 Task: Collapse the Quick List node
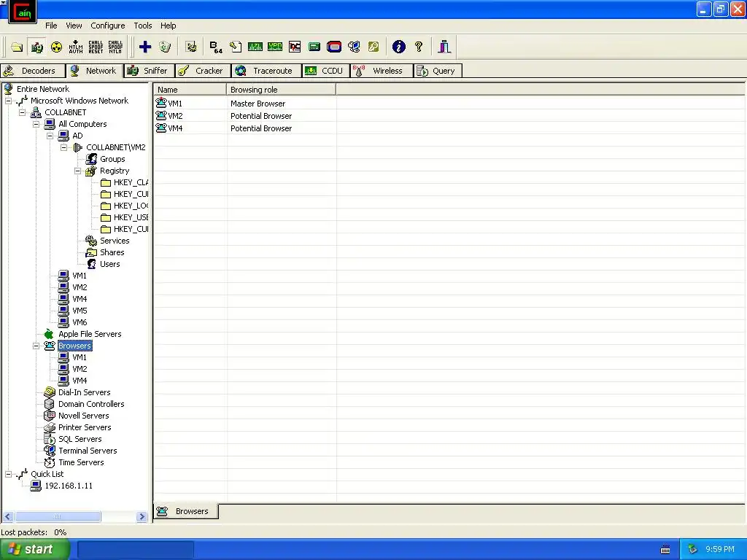coord(9,474)
